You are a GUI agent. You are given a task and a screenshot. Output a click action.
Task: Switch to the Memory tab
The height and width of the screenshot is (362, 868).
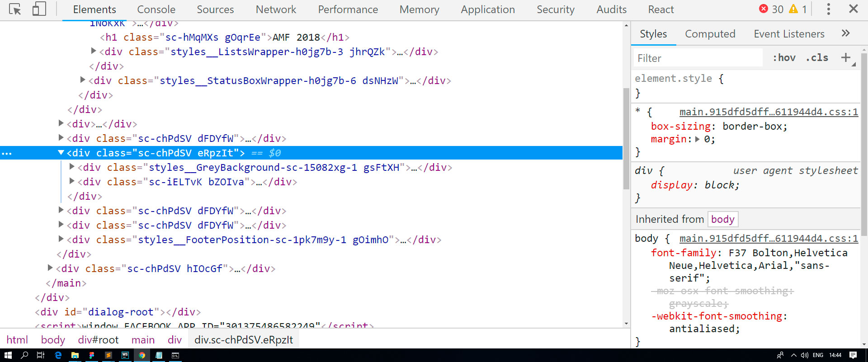point(420,9)
